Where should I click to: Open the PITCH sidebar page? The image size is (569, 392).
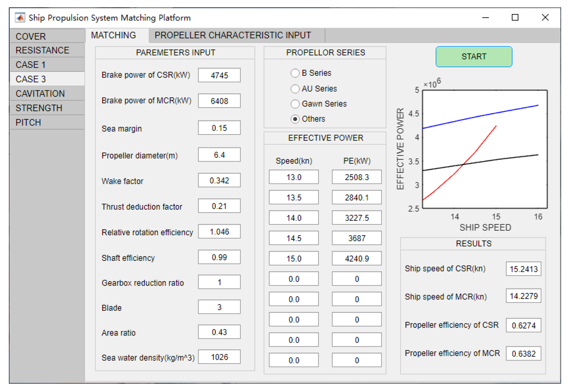click(28, 123)
